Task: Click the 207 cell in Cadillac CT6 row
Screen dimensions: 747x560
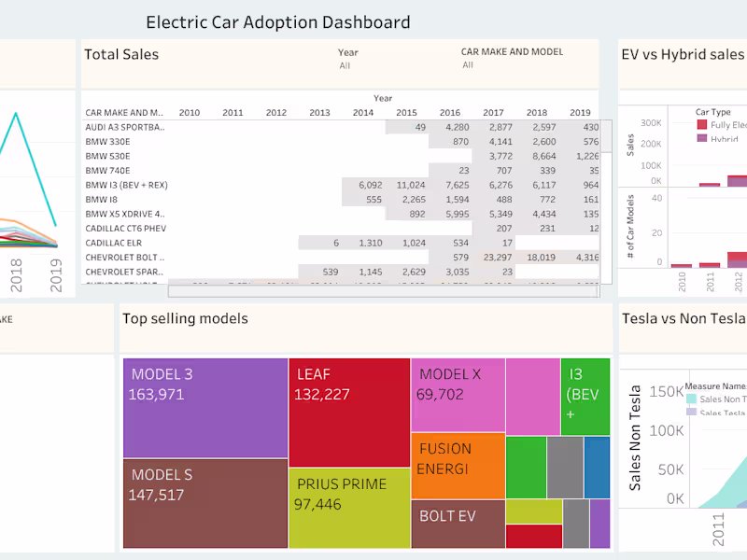Action: pyautogui.click(x=504, y=229)
